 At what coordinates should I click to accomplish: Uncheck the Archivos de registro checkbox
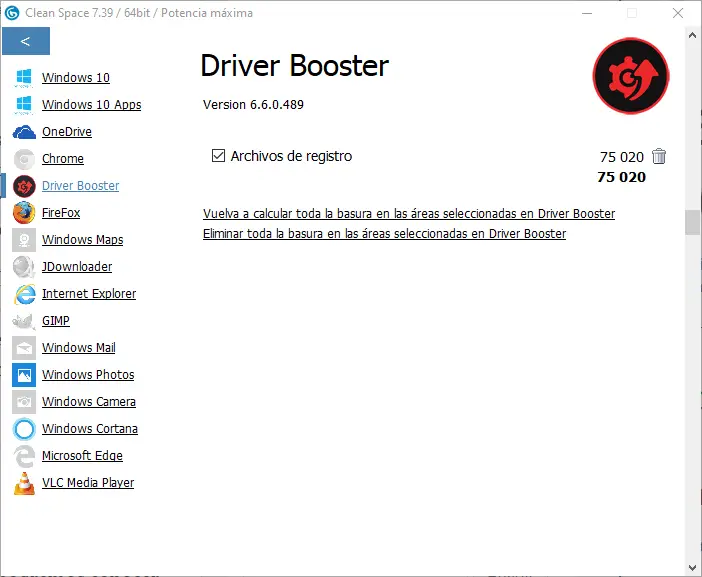(x=218, y=156)
